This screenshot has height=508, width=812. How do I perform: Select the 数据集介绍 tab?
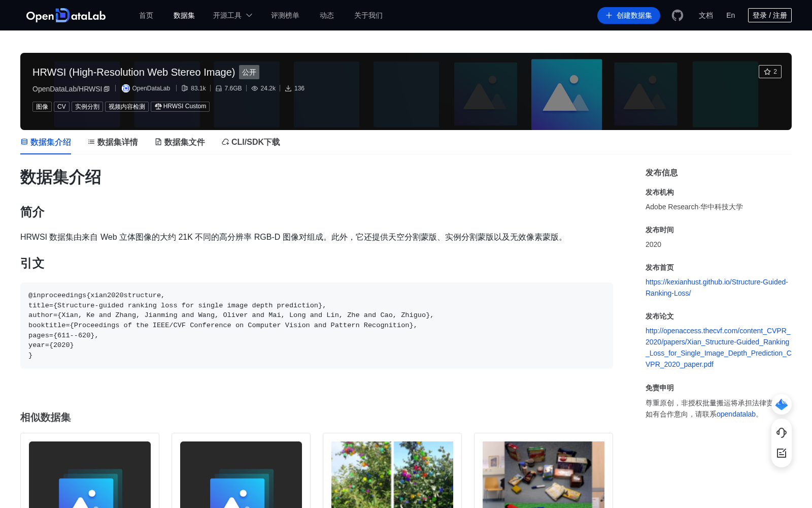click(x=46, y=142)
